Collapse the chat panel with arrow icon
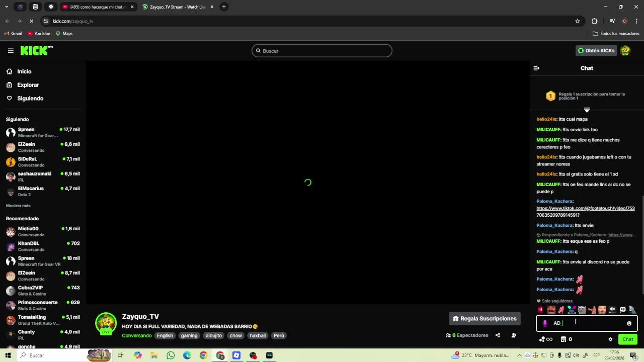The image size is (644, 362). tap(536, 68)
